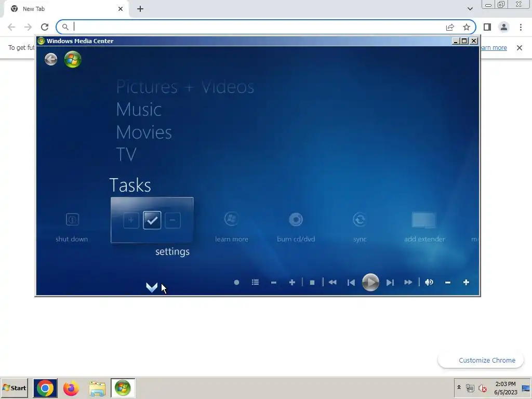Maximize the Windows Media Center window

pos(464,41)
